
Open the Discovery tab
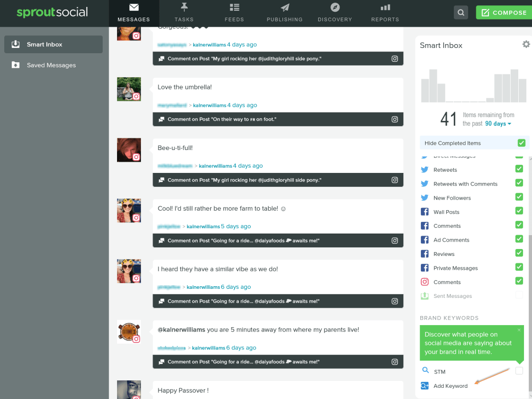[x=335, y=13]
